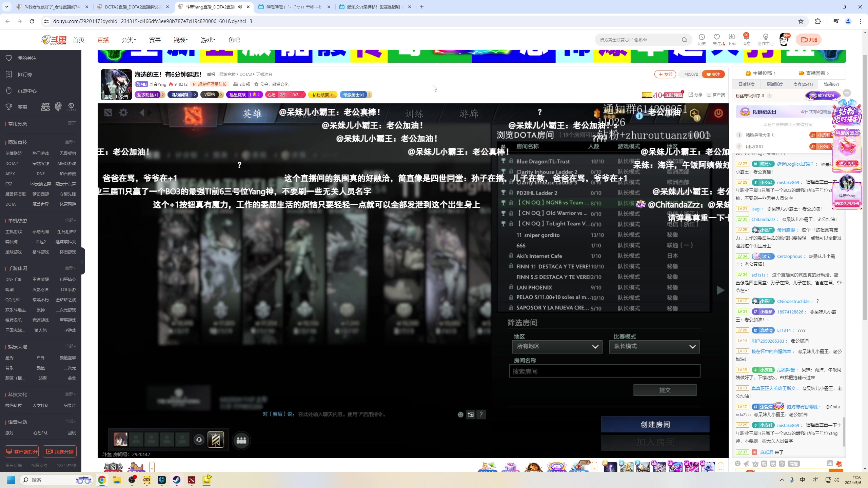Expand the browser tab search dropdown
868x488 pixels.
[x=7, y=7]
